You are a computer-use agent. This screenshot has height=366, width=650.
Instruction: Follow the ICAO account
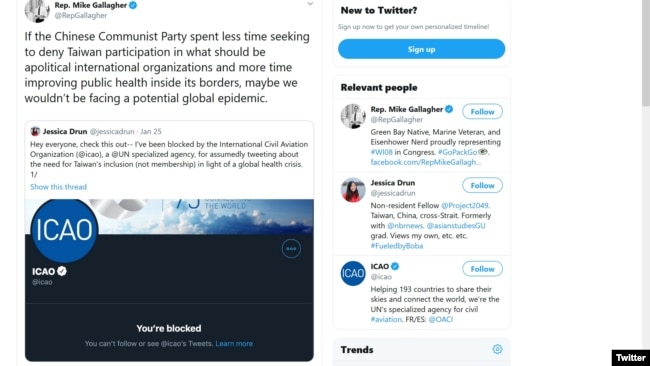[483, 269]
